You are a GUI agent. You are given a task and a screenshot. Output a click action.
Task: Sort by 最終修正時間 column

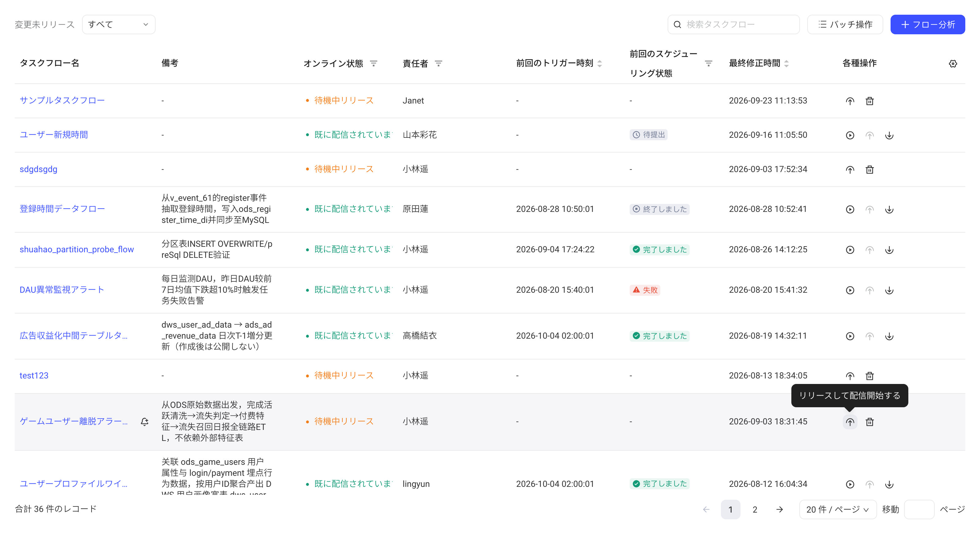tap(786, 63)
